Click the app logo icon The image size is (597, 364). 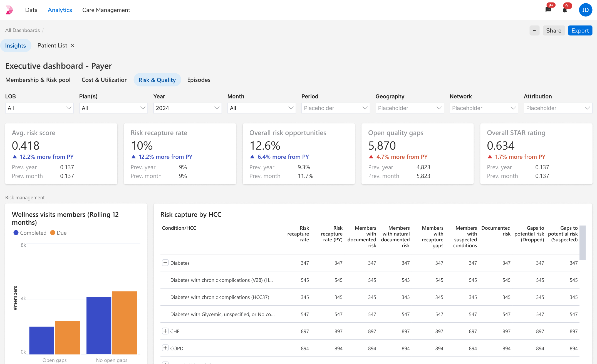coord(9,10)
